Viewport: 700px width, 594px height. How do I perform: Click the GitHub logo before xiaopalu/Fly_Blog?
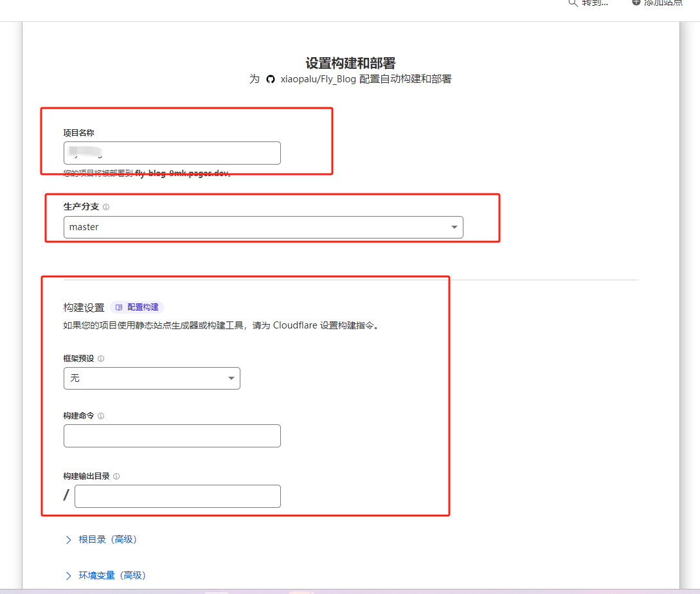point(271,79)
